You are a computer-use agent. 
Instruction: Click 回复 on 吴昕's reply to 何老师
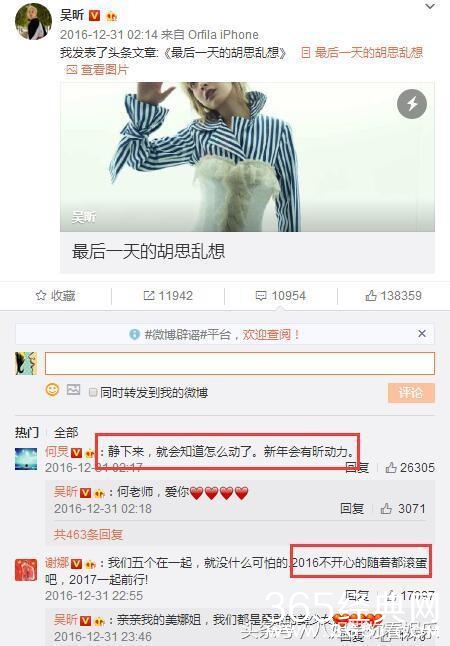pyautogui.click(x=352, y=508)
